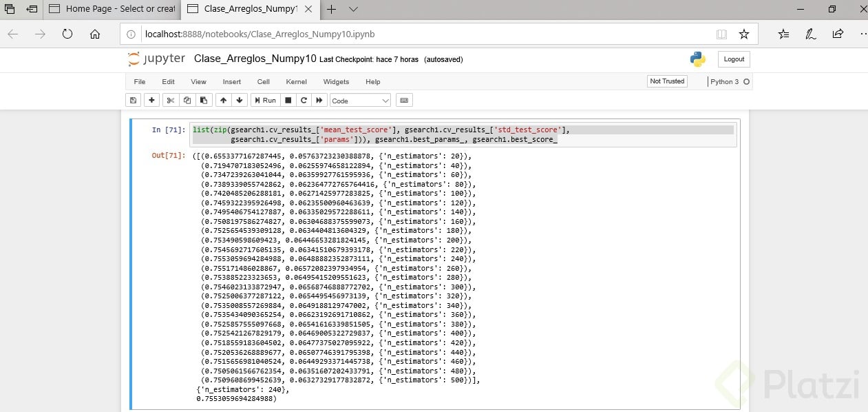Open the Kernel menu
This screenshot has height=412, width=868.
297,81
